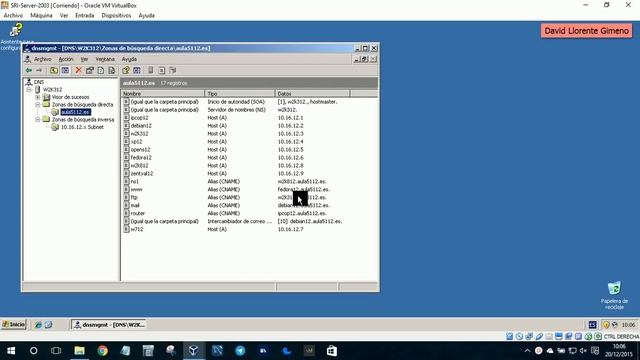Select the w712 host record
This screenshot has height=360, width=640.
(137, 229)
